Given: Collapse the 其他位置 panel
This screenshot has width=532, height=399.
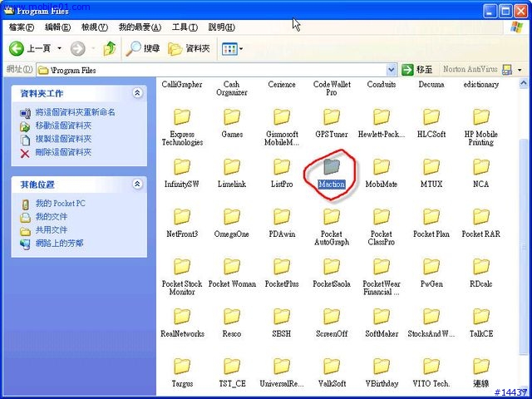Looking at the screenshot, I should click(137, 184).
